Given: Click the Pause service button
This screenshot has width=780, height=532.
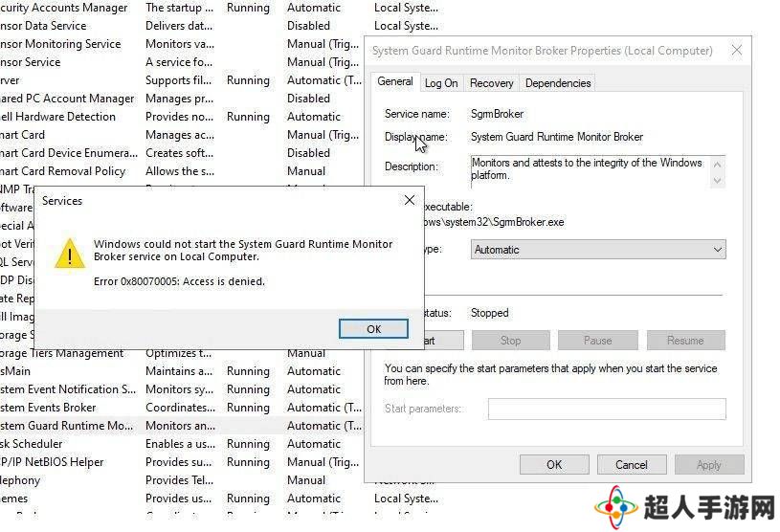Looking at the screenshot, I should pos(597,341).
